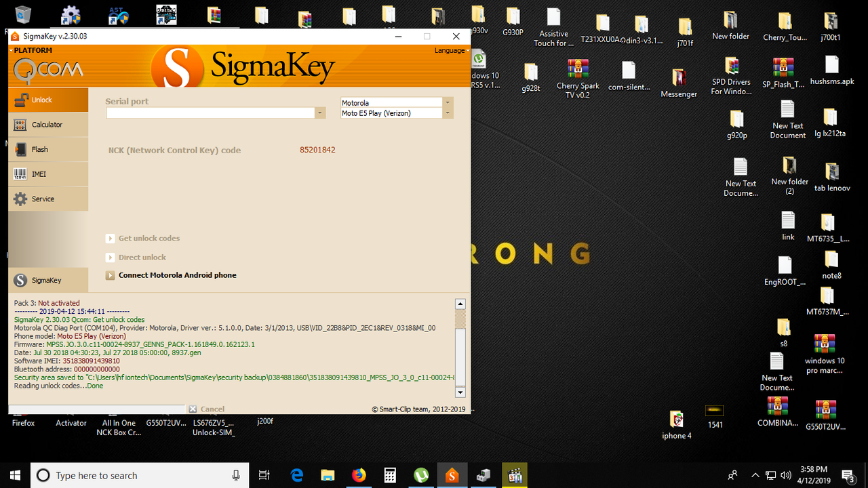Click the QCOM platform logo
This screenshot has width=868, height=488.
(x=47, y=69)
